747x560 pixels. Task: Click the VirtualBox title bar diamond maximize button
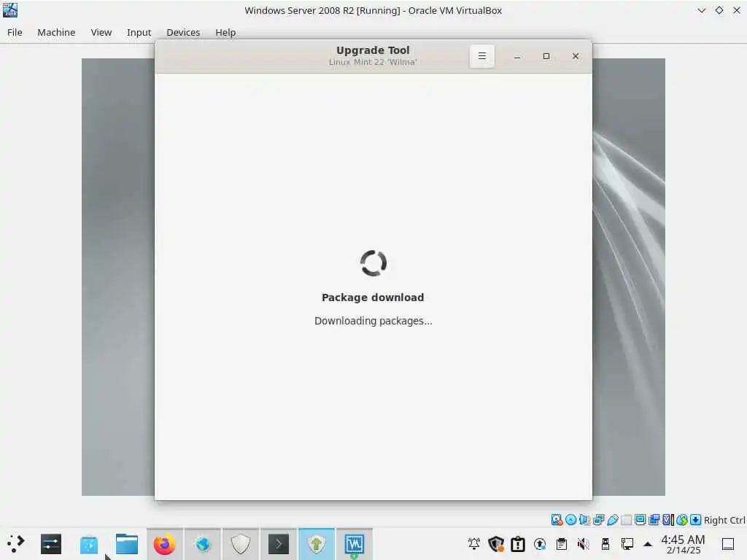[x=719, y=10]
